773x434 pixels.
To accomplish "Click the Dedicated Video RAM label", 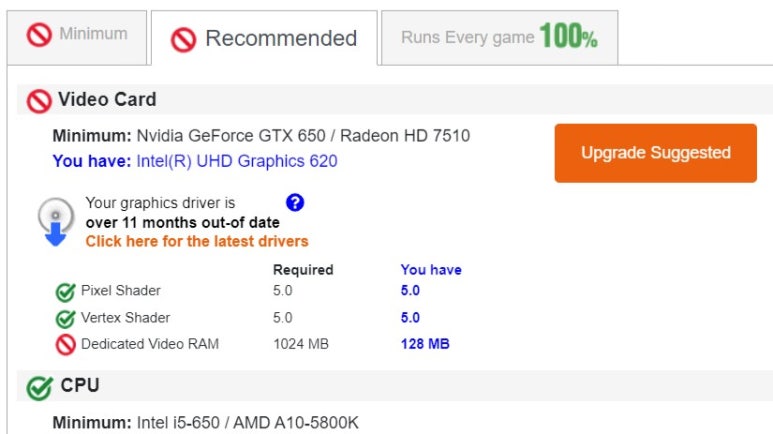I will pos(150,344).
